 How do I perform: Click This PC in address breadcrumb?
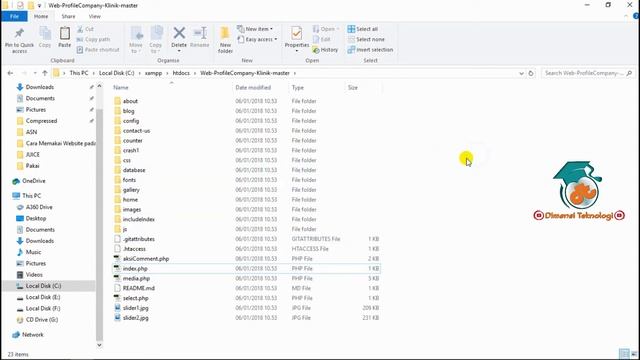click(79, 73)
